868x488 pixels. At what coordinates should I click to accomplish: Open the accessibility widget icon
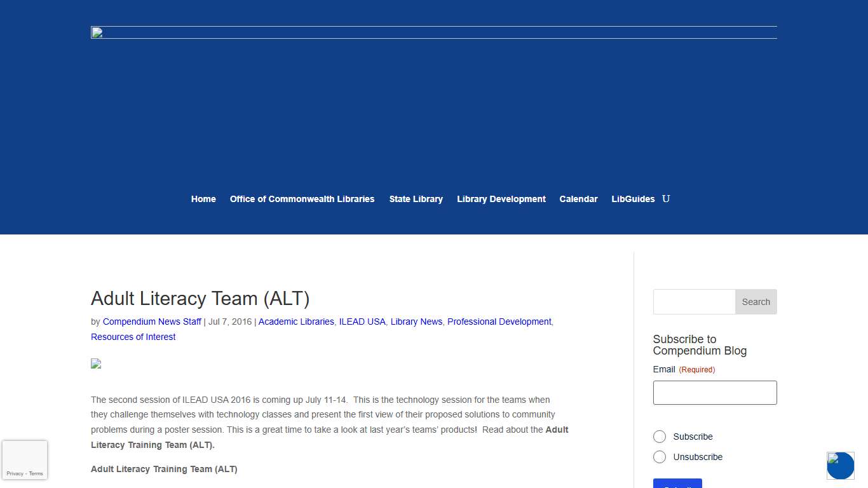840,466
